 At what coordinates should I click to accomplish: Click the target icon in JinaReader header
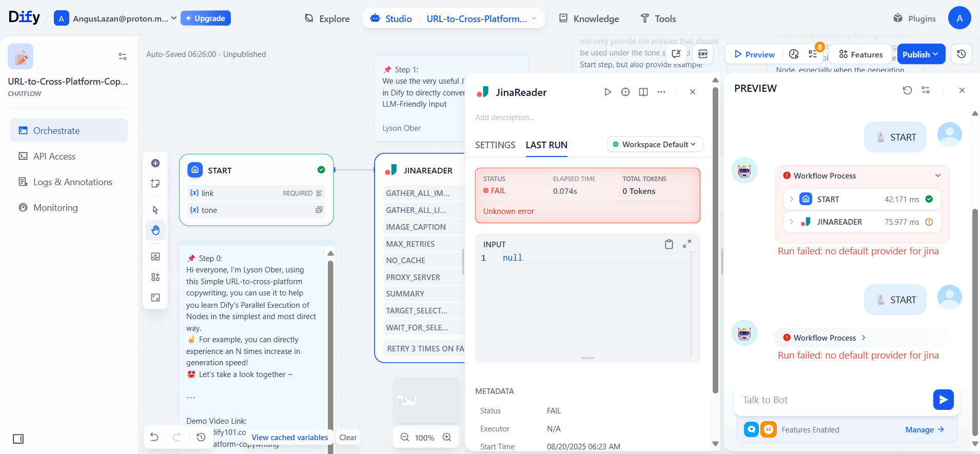625,92
